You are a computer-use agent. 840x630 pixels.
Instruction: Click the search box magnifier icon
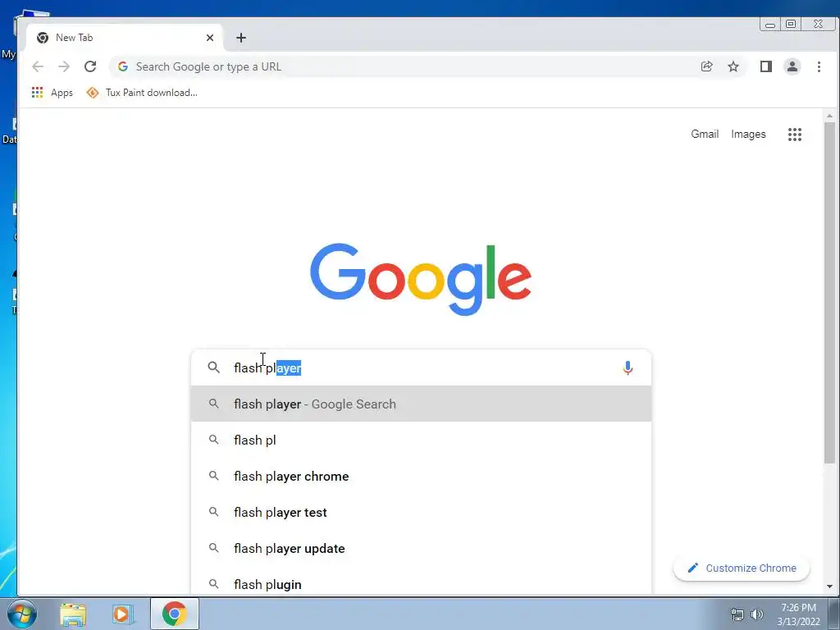[214, 367]
